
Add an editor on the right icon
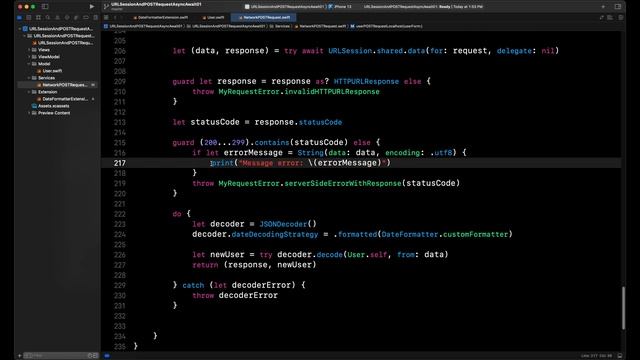click(x=620, y=18)
